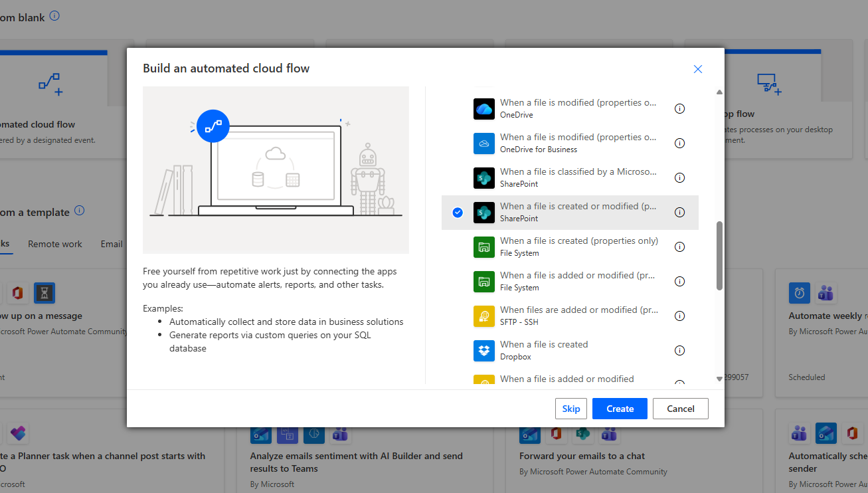Open the Email template tab

pos(112,244)
